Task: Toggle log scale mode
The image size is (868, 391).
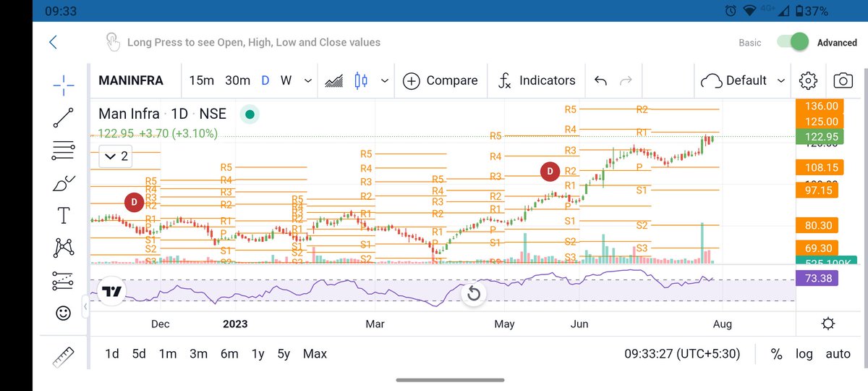Action: click(804, 354)
